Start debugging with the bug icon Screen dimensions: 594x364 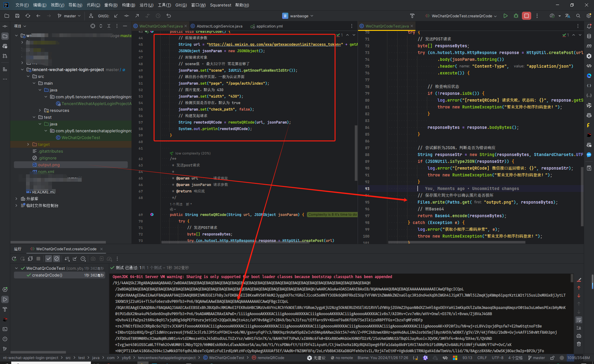(x=516, y=16)
